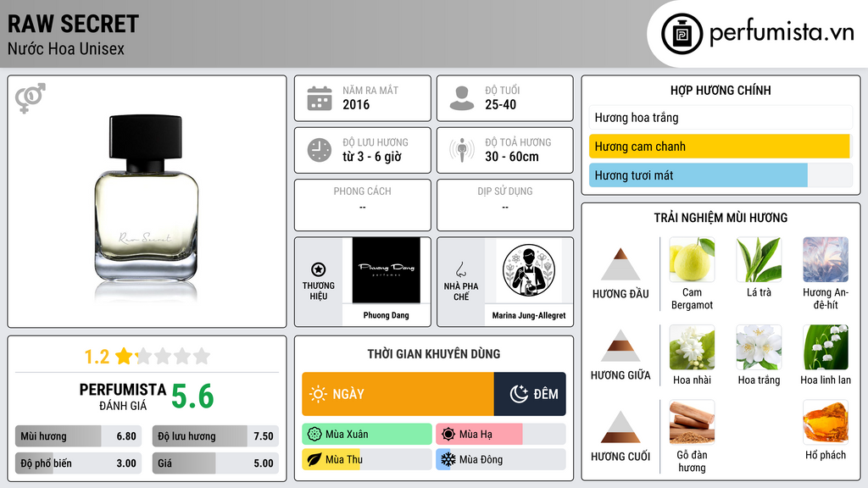
Task: Select the Mùa Đông season bar
Action: pos(501,459)
